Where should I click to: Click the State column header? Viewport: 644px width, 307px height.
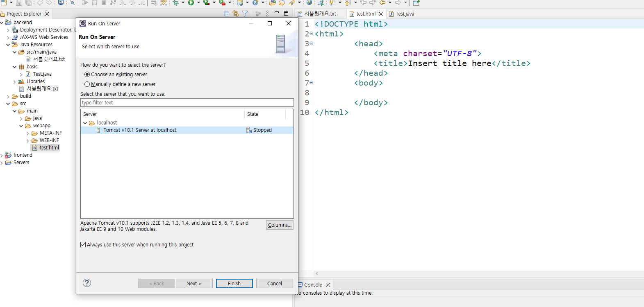click(x=265, y=114)
